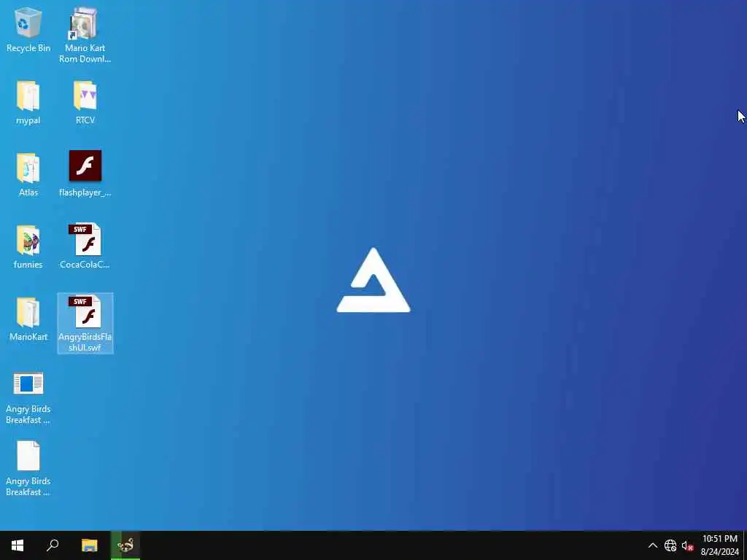The height and width of the screenshot is (560, 747).
Task: Switch to the running app in the taskbar
Action: pyautogui.click(x=125, y=545)
